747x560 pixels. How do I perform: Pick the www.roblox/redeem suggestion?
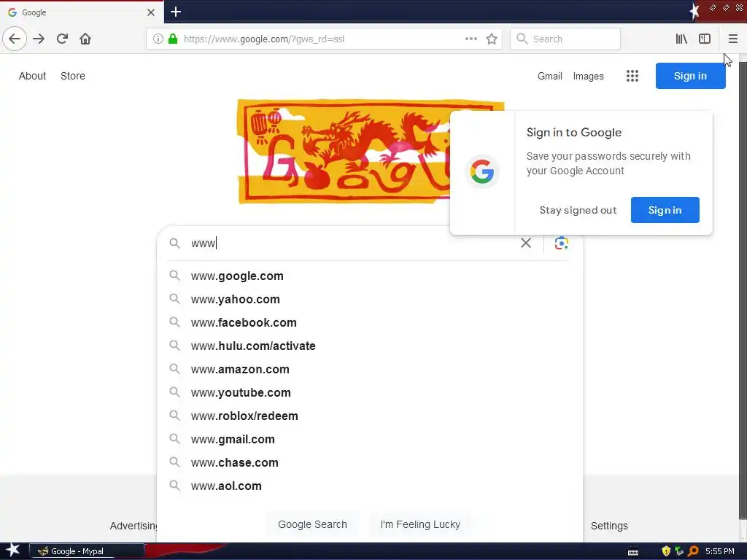click(369, 416)
